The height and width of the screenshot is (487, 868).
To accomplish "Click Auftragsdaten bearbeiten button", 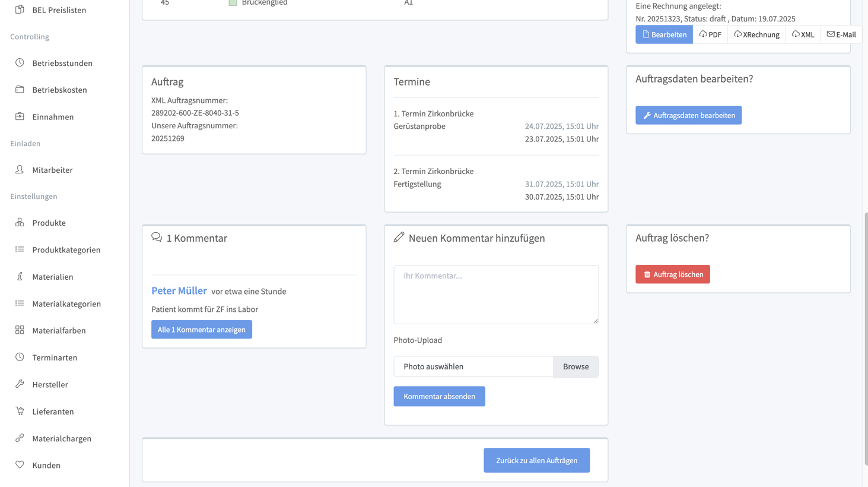I will (688, 115).
